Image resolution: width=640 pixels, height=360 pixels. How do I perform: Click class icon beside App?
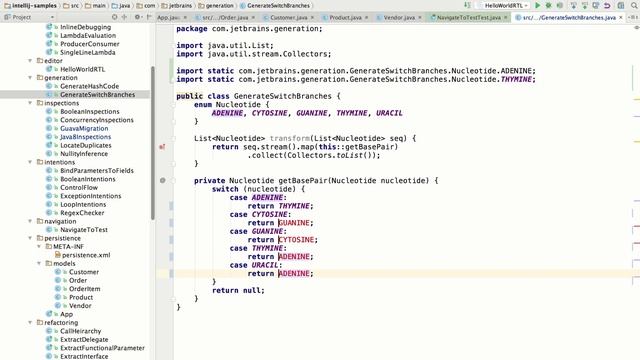click(x=49, y=314)
